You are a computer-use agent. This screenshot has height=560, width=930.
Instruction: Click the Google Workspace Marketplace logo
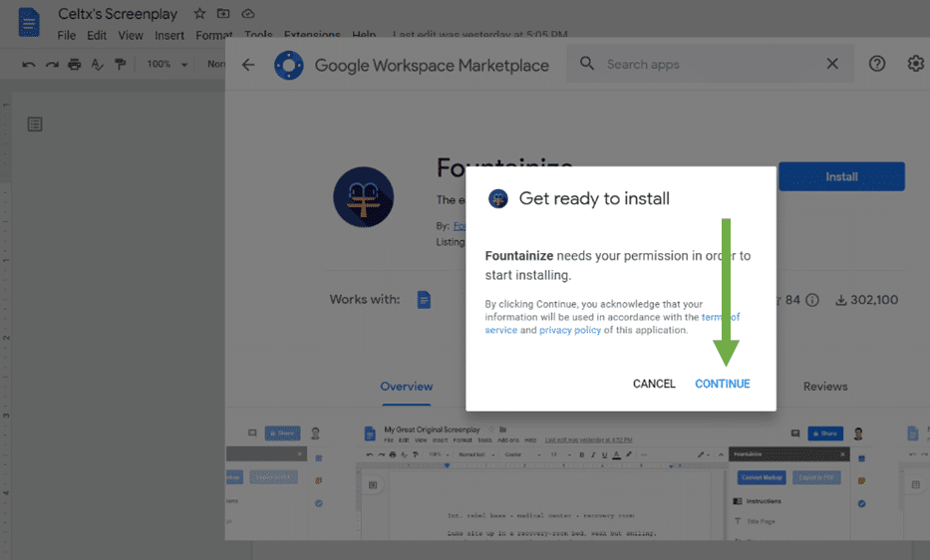click(289, 65)
